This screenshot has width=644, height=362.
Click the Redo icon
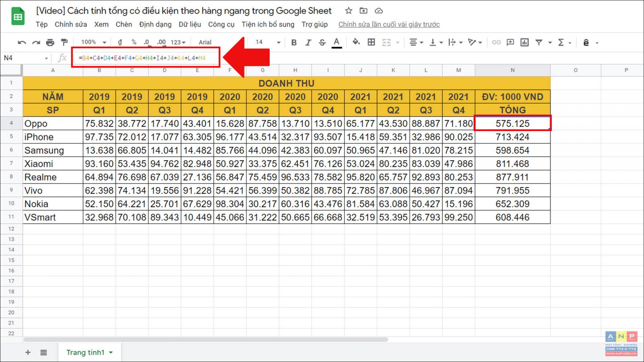(x=36, y=42)
